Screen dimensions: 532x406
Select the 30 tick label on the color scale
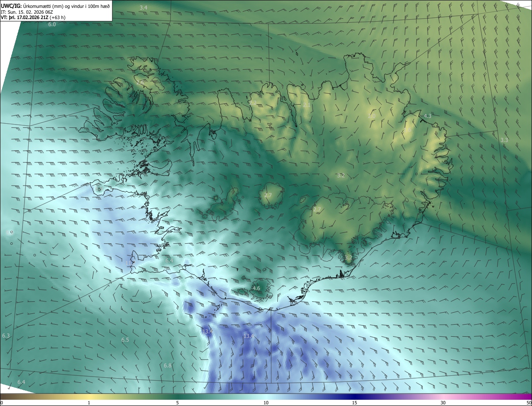click(443, 403)
